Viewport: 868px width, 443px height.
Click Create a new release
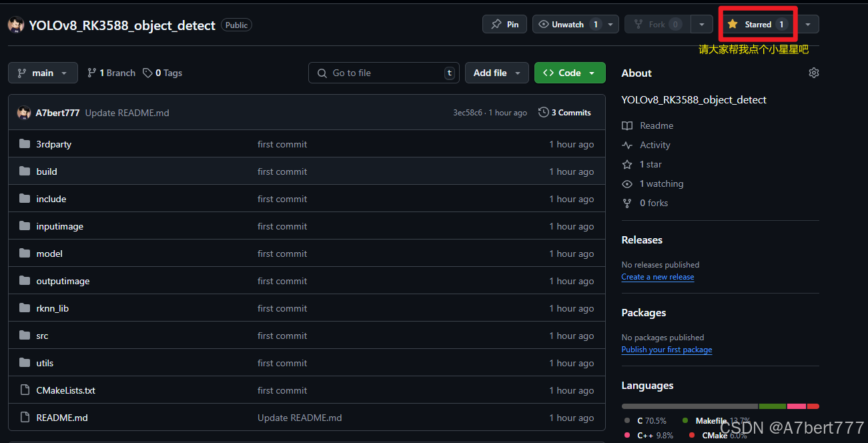(x=658, y=277)
